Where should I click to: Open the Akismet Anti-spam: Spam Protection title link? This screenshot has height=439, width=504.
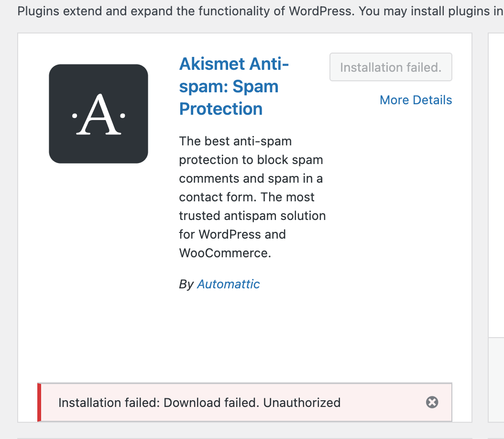coord(234,86)
